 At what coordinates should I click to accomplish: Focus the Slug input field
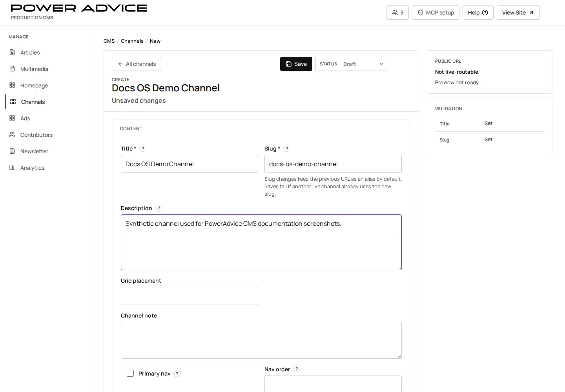[x=333, y=164]
